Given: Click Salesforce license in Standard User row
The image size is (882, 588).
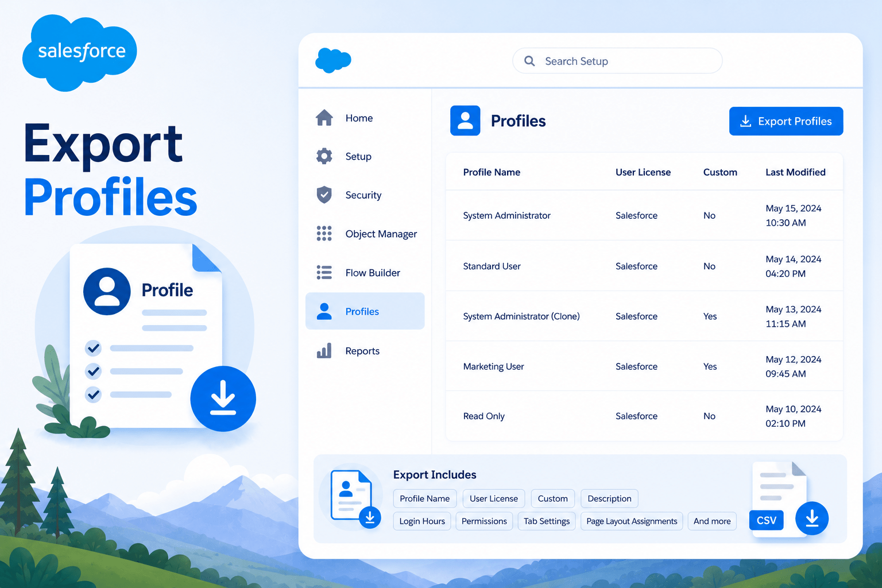Looking at the screenshot, I should [636, 266].
